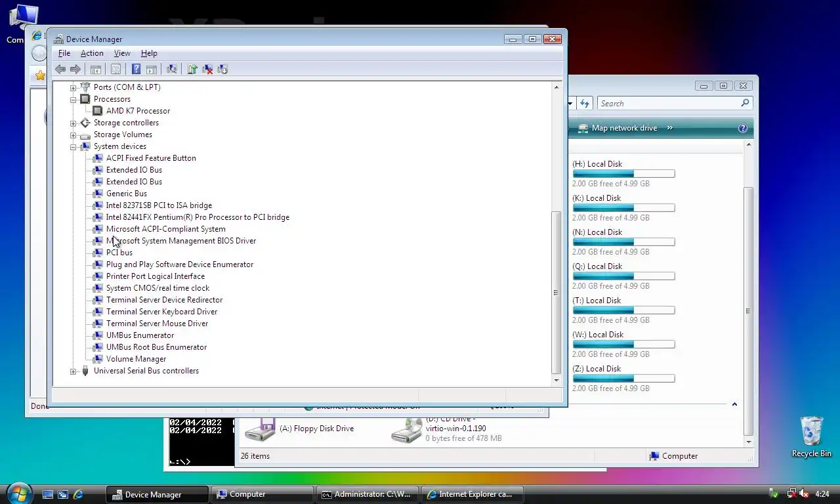Viewport: 840px width, 504px height.
Task: Collapse the details pane arrow in Computer window
Action: click(x=734, y=404)
